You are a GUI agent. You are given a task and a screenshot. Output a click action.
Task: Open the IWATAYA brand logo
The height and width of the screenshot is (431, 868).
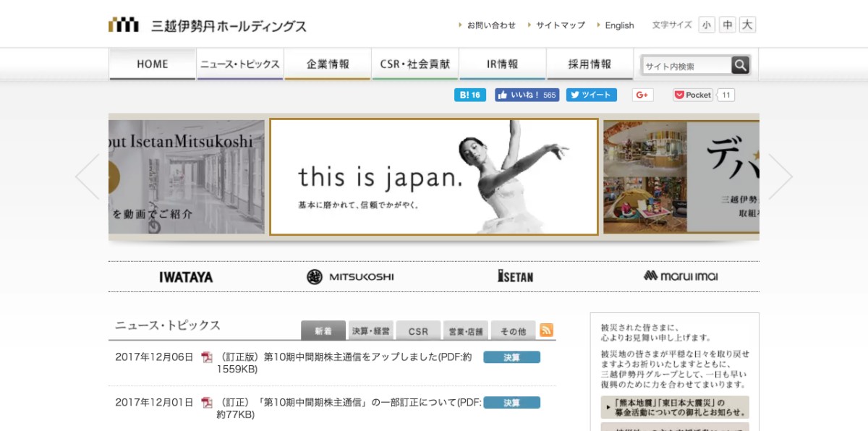click(x=186, y=277)
